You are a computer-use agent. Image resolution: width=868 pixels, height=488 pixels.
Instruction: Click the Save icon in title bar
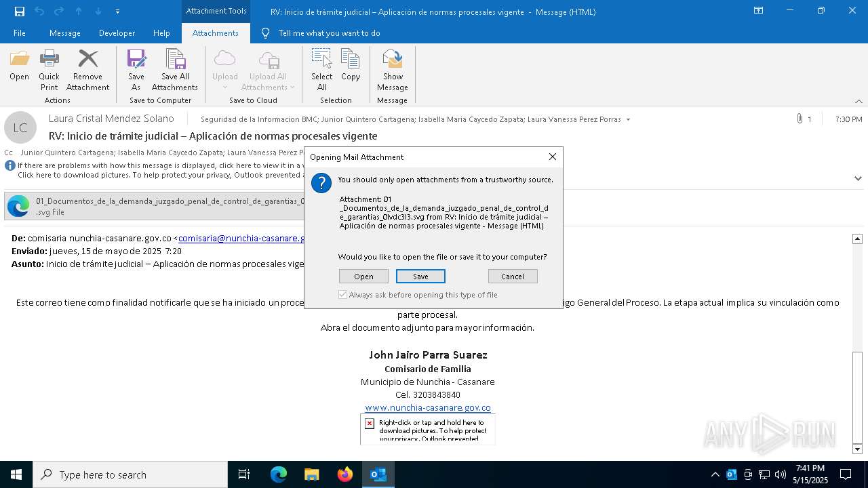pos(20,12)
